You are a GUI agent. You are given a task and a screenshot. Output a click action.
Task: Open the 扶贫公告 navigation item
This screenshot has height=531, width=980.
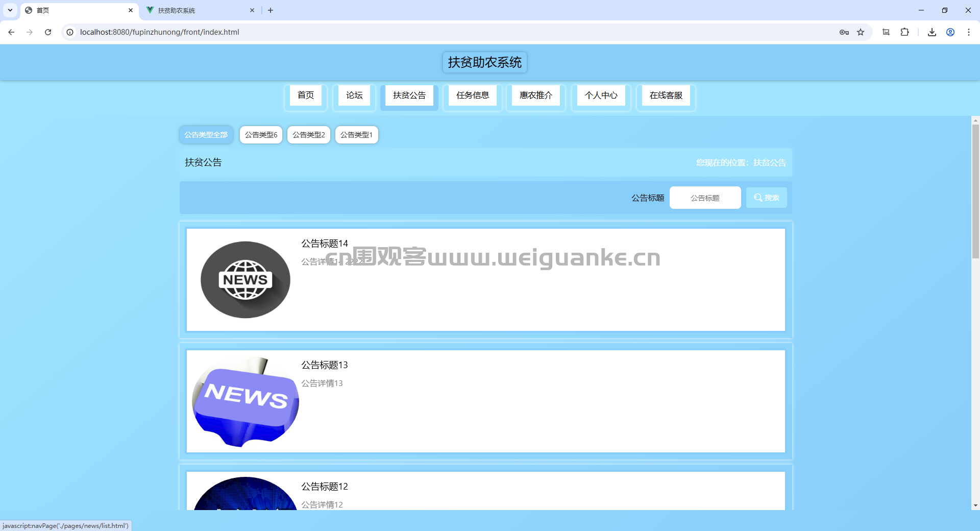coord(409,95)
